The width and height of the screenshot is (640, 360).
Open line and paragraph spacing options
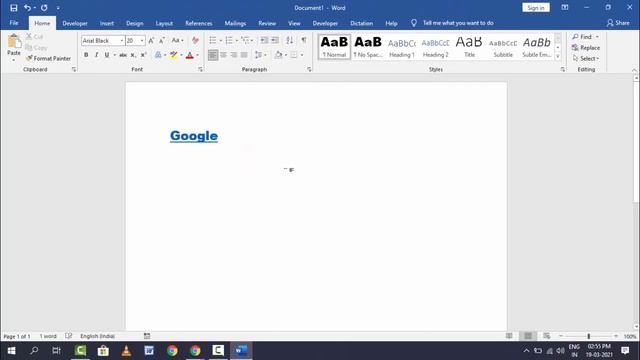(260, 55)
